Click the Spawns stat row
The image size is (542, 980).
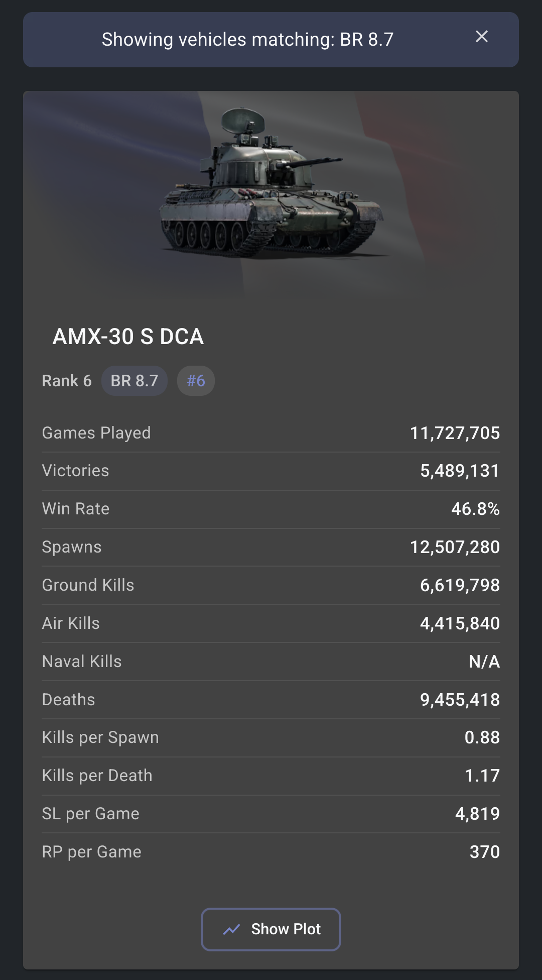coord(271,547)
